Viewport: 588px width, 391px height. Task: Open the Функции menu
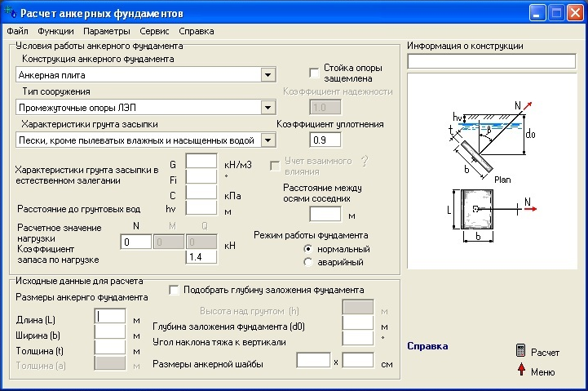[x=55, y=31]
